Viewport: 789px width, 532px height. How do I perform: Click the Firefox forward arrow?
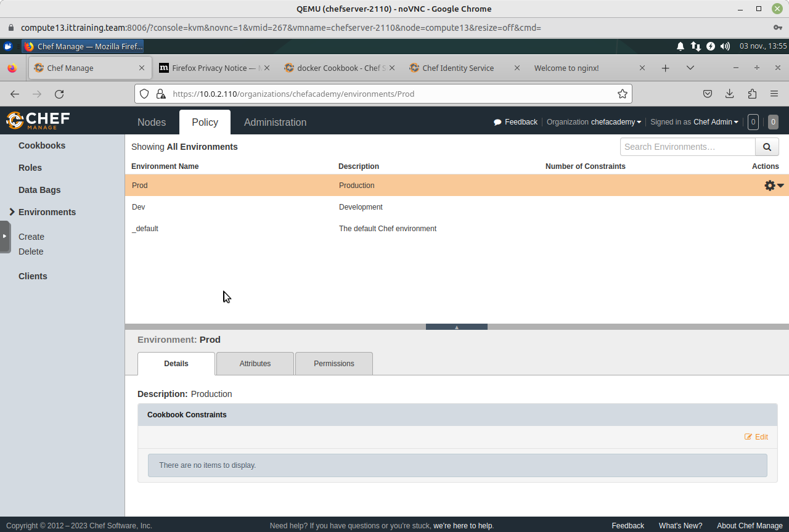tap(37, 94)
